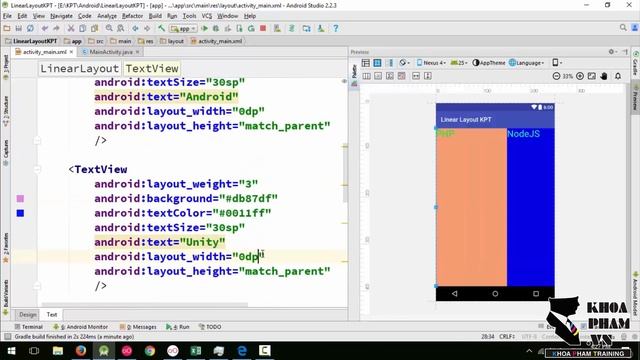
Task: Click the Paste icon in toolbar
Action: 94,29
